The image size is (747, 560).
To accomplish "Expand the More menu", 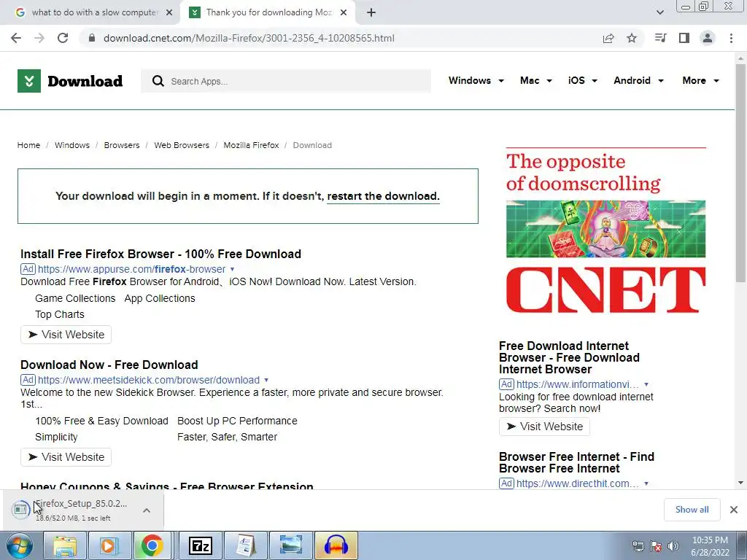I will 700,80.
